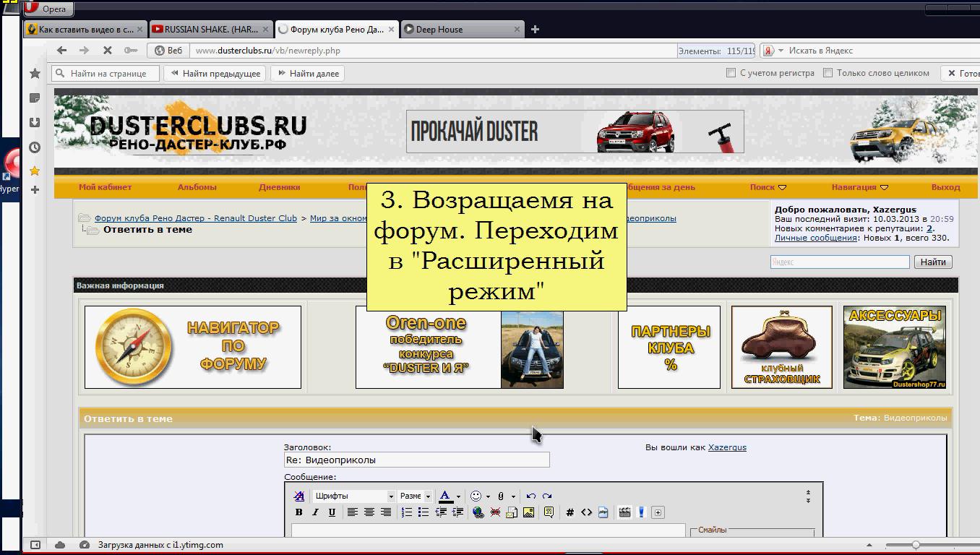The height and width of the screenshot is (555, 980).
Task: Open the Opera main menu button
Action: click(47, 9)
